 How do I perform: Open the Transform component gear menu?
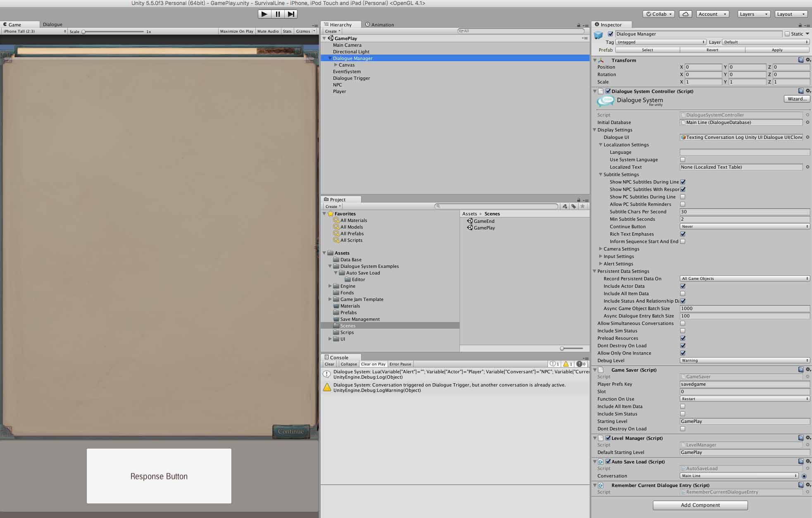(x=808, y=60)
